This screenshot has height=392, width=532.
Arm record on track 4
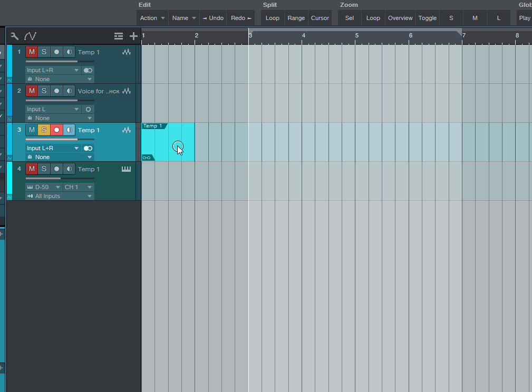pyautogui.click(x=56, y=169)
